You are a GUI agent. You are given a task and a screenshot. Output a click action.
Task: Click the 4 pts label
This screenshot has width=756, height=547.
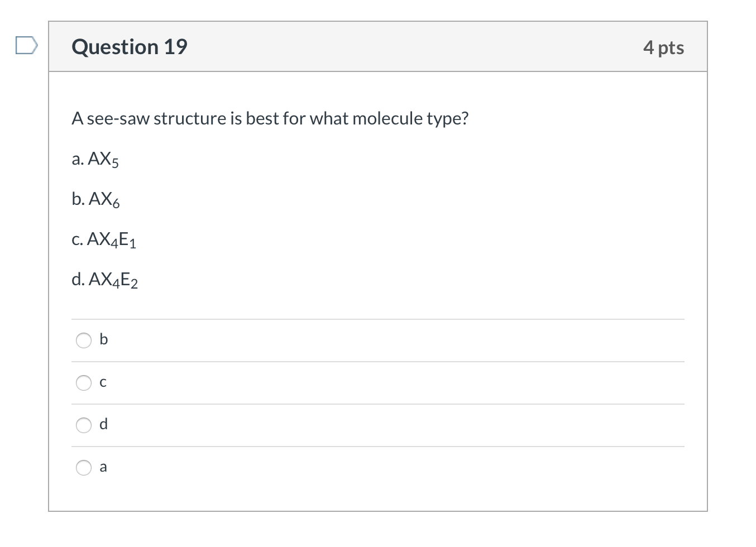[664, 47]
